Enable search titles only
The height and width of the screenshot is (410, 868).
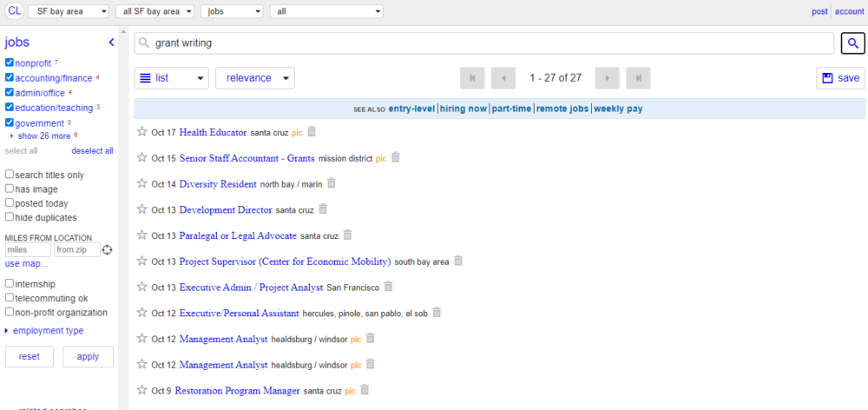click(x=9, y=174)
